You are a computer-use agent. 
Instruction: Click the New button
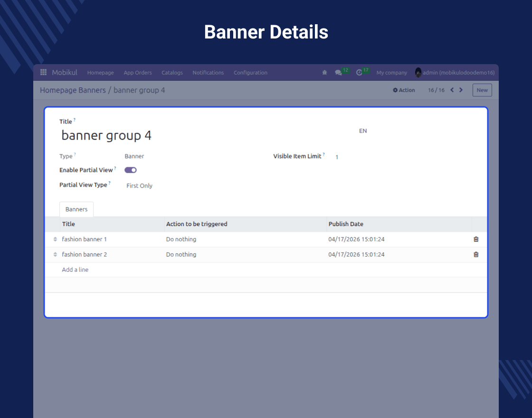click(482, 90)
